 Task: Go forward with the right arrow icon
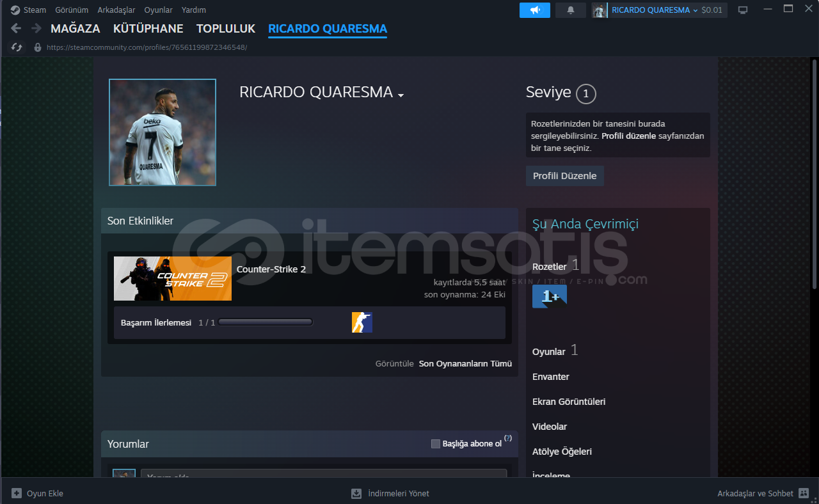point(36,29)
